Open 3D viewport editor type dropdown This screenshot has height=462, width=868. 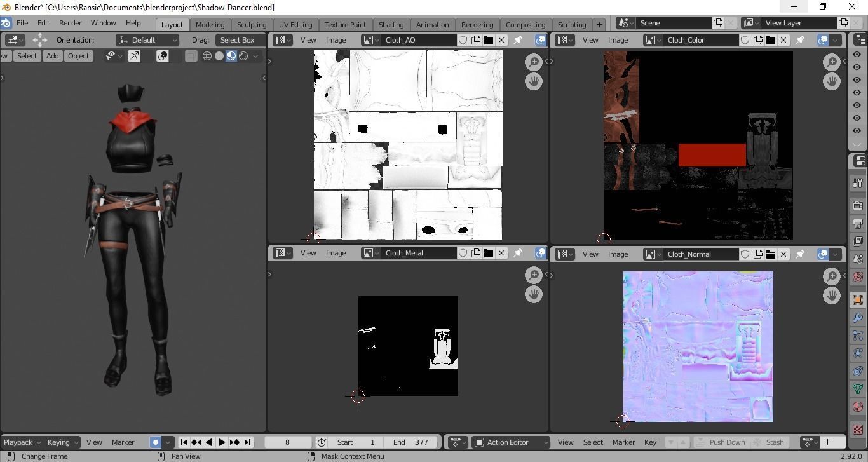point(14,40)
